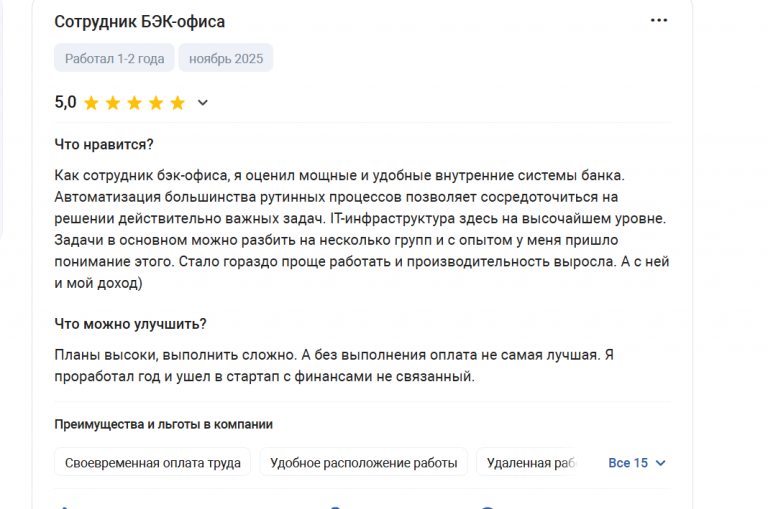
Task: Click the fourth rating star
Action: pos(156,103)
